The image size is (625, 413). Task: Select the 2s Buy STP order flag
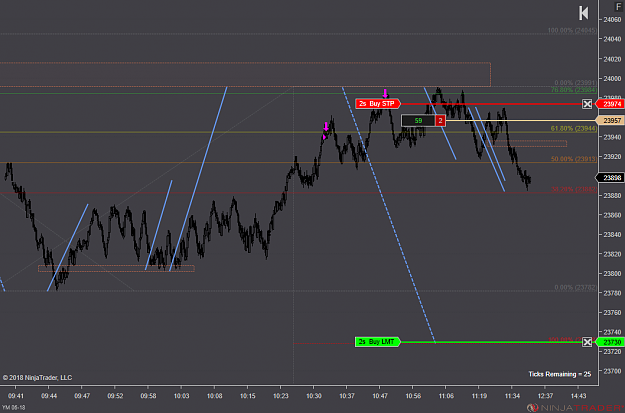point(377,104)
